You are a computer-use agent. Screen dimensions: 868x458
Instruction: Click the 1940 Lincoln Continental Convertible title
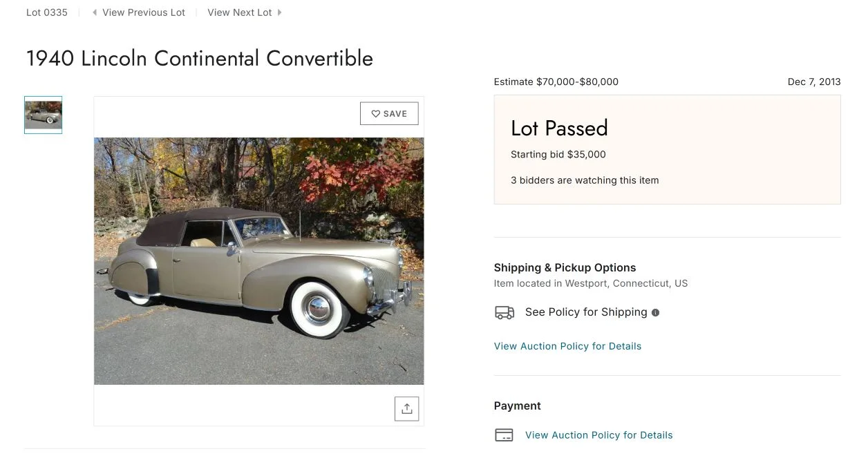click(x=199, y=58)
